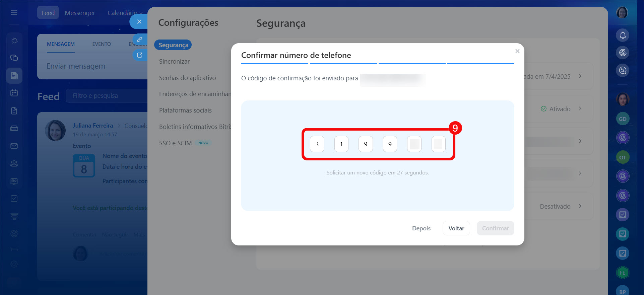The image size is (644, 295).
Task: Click the Voltar button
Action: [x=456, y=228]
